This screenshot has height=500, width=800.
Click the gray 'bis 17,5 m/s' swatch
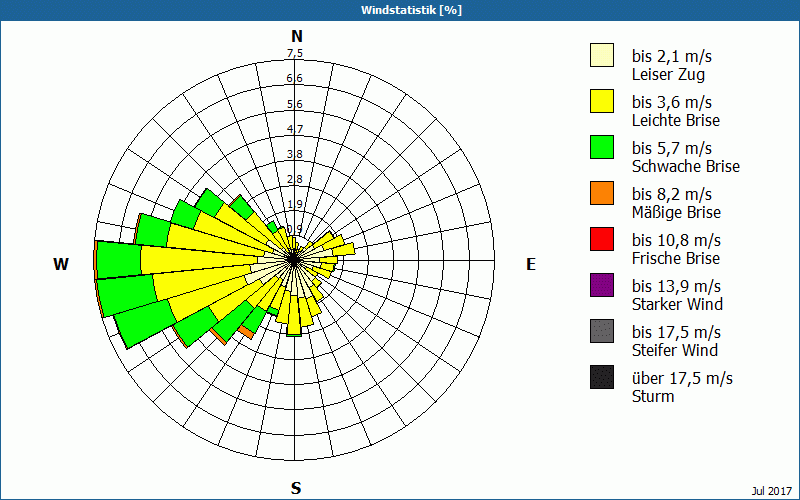(x=602, y=331)
